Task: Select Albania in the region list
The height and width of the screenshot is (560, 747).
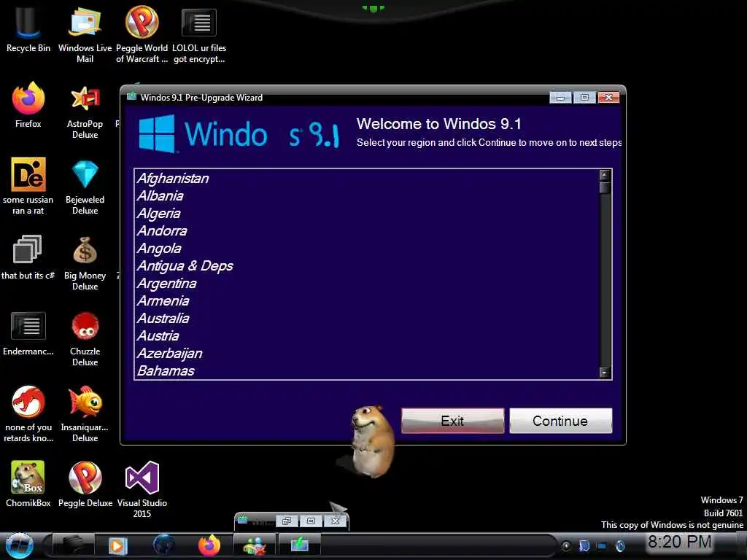Action: (x=366, y=196)
